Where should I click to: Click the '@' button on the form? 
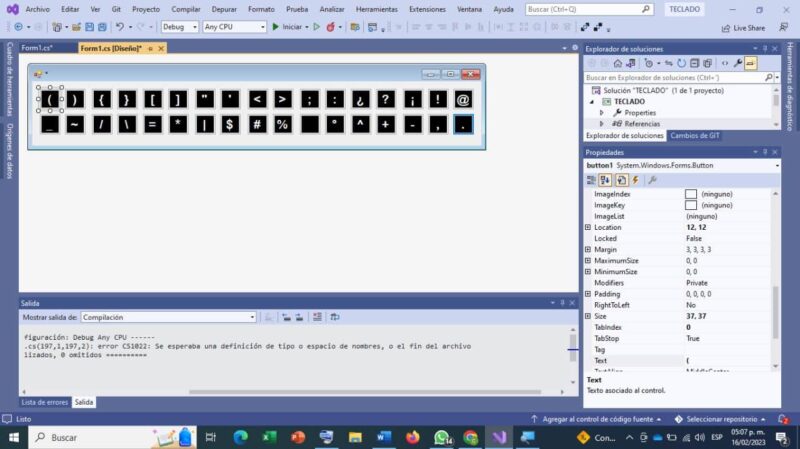point(463,99)
